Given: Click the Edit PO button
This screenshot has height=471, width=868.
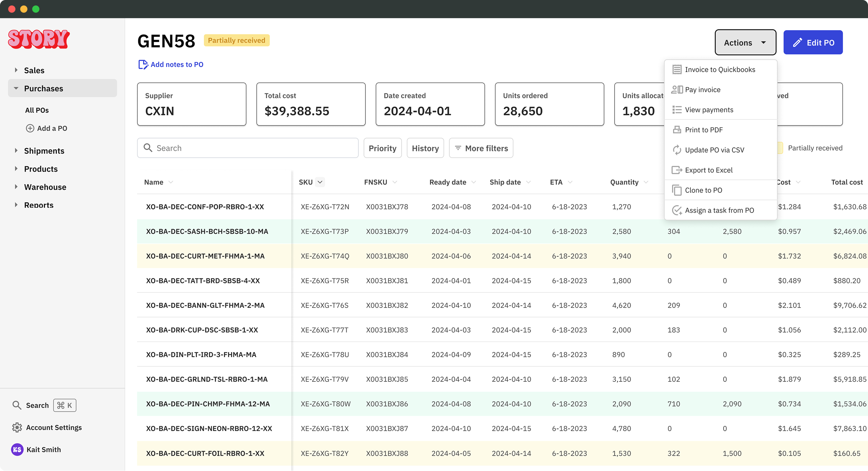Looking at the screenshot, I should click(813, 42).
